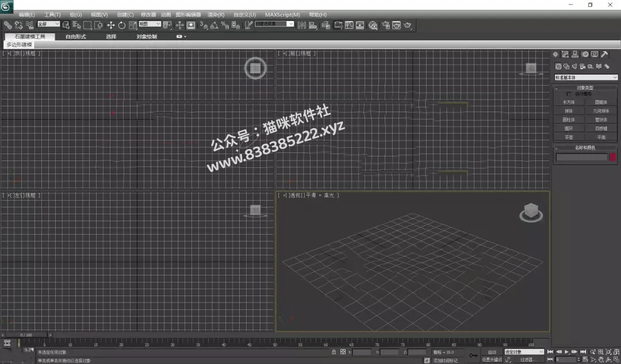Open the Modify panel tab icon

565,54
